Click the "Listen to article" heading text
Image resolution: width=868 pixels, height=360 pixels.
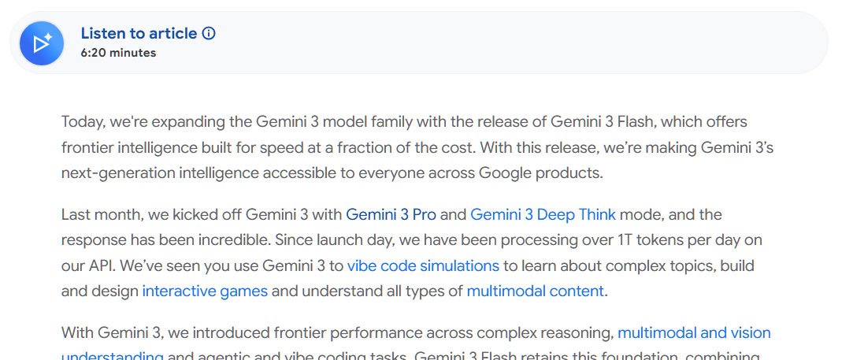[139, 33]
